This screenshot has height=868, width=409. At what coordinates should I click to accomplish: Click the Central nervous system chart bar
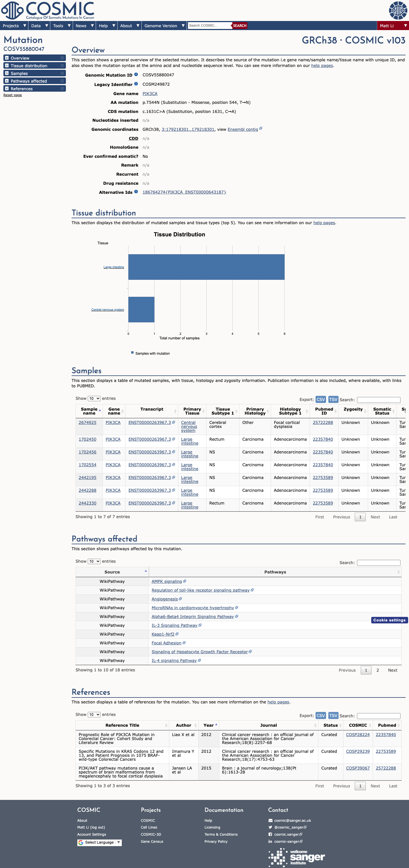pyautogui.click(x=141, y=309)
